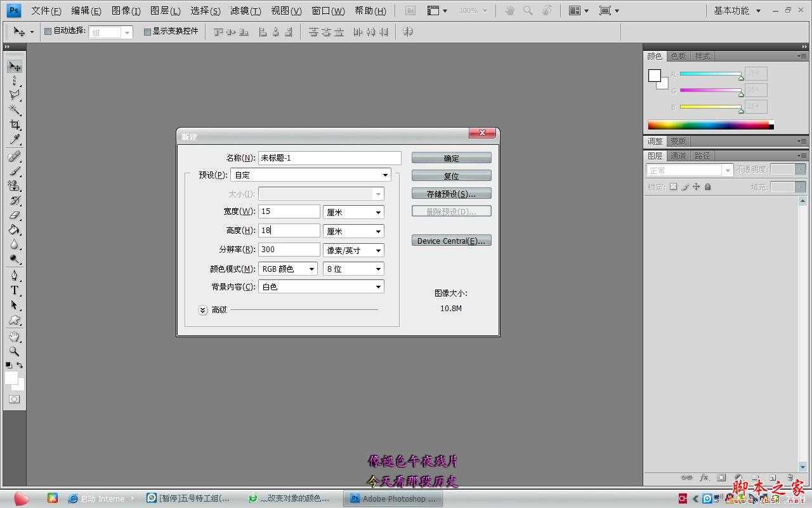Viewport: 812px width, 508px height.
Task: Click the 分辨率 resolution input field
Action: click(x=289, y=250)
